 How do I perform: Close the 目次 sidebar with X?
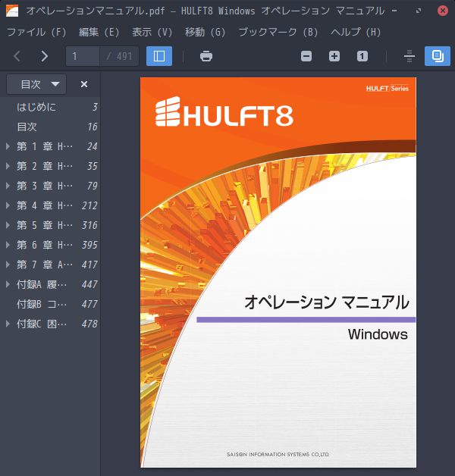84,84
